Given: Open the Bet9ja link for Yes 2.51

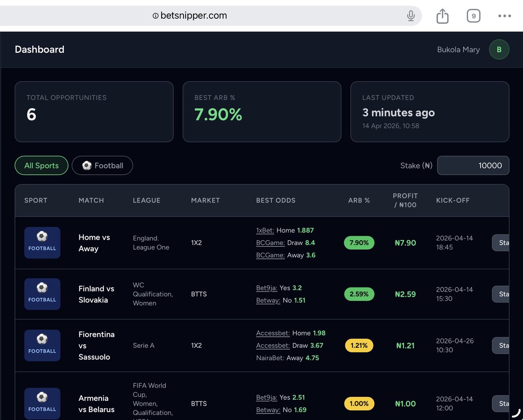Looking at the screenshot, I should (x=267, y=397).
